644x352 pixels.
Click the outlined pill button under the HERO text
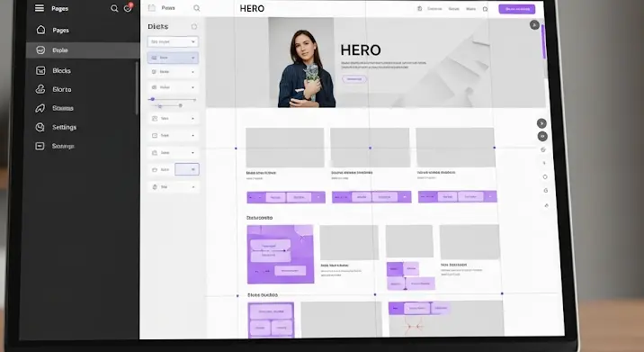click(x=354, y=79)
